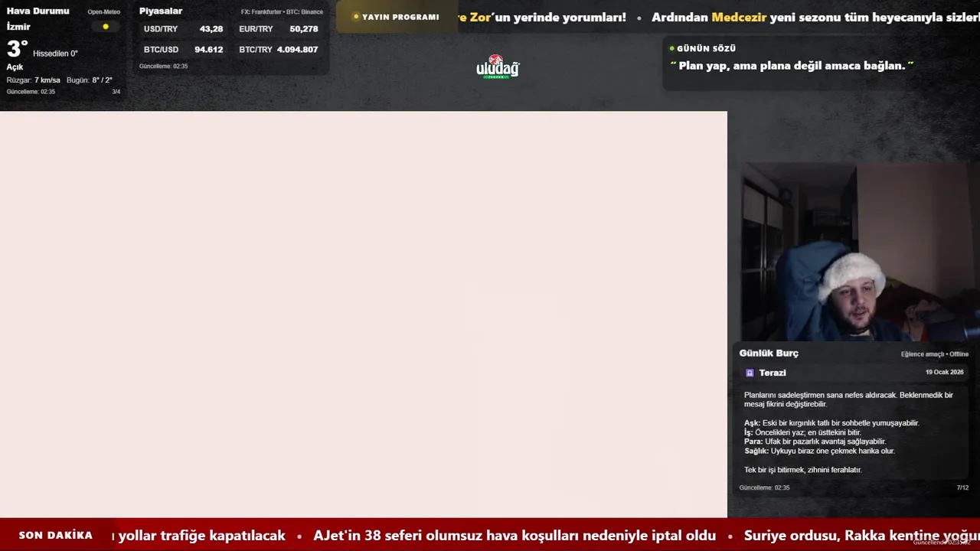Click the Rüzgar 7 km/sa wind value
This screenshot has width=980, height=551.
coord(33,80)
